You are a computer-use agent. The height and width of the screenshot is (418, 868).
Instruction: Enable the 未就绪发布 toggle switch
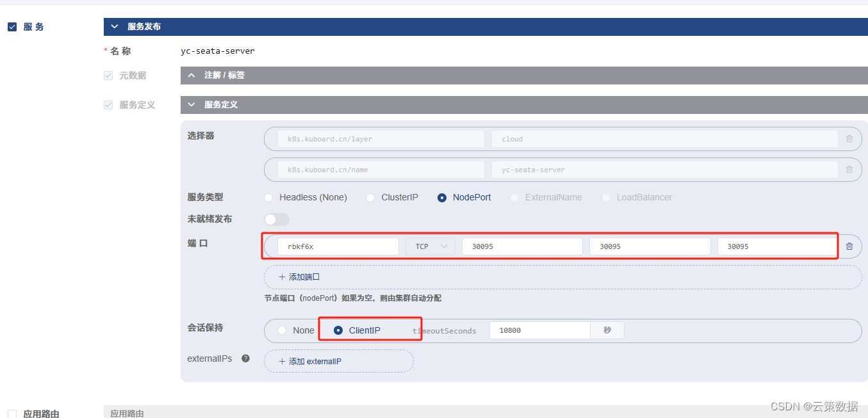276,219
